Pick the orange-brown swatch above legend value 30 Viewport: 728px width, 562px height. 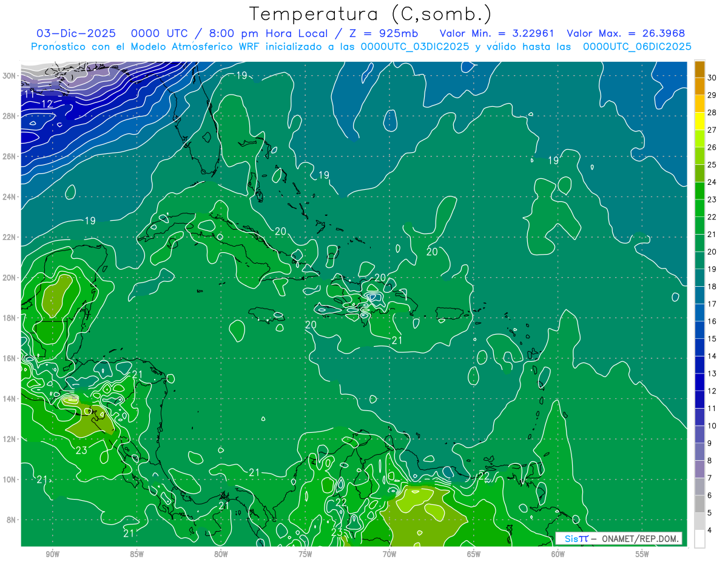699,69
